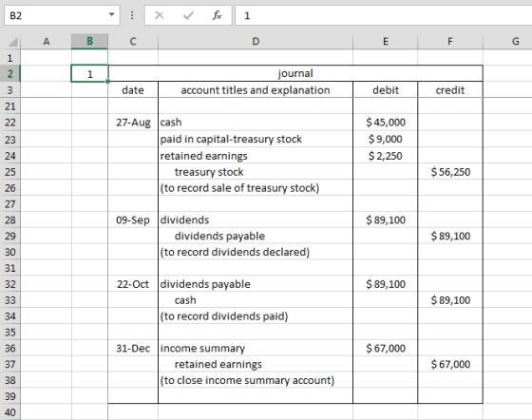Viewport: 532px width, 420px height.
Task: Click $89,100 debit cell in row 28
Action: [x=385, y=220]
